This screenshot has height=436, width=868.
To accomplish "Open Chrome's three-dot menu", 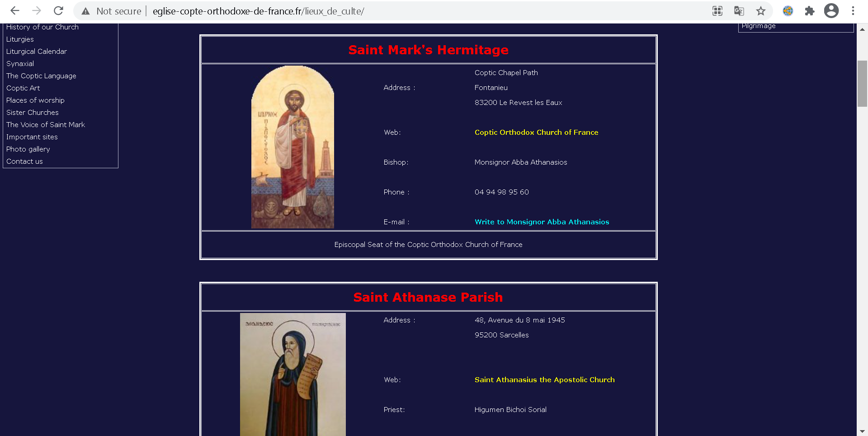I will [x=853, y=11].
